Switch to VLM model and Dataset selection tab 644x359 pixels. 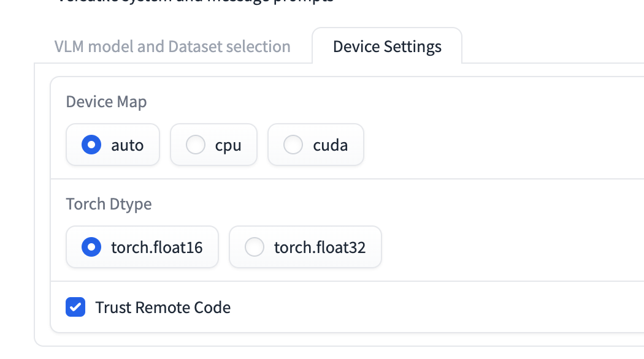(x=172, y=47)
